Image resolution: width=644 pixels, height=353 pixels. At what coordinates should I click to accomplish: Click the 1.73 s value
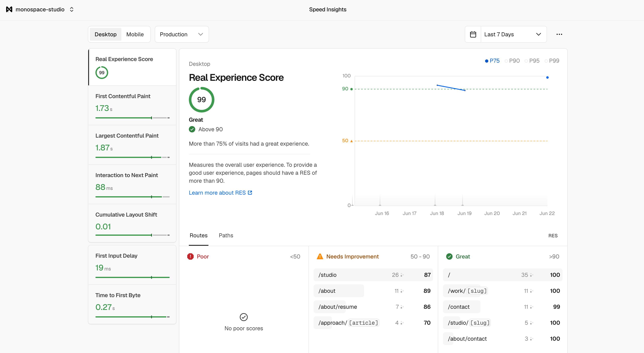[104, 108]
